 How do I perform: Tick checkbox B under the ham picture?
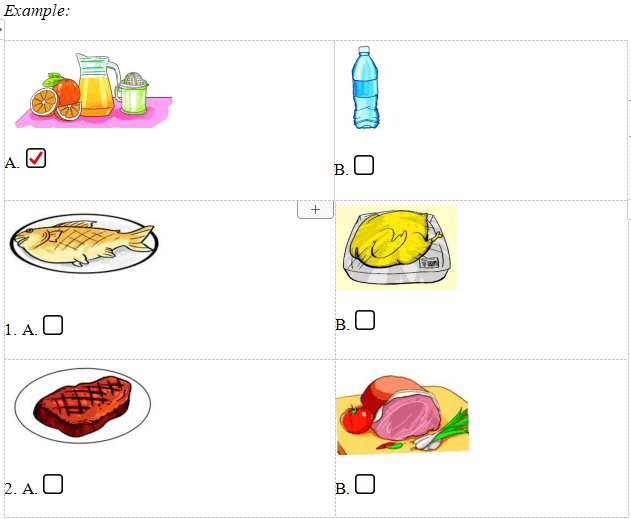click(x=365, y=484)
